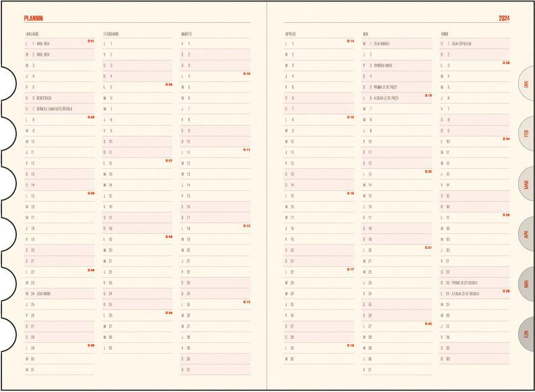Select the Vinerea Mare row in May
This screenshot has width=535, height=392.
(382, 65)
